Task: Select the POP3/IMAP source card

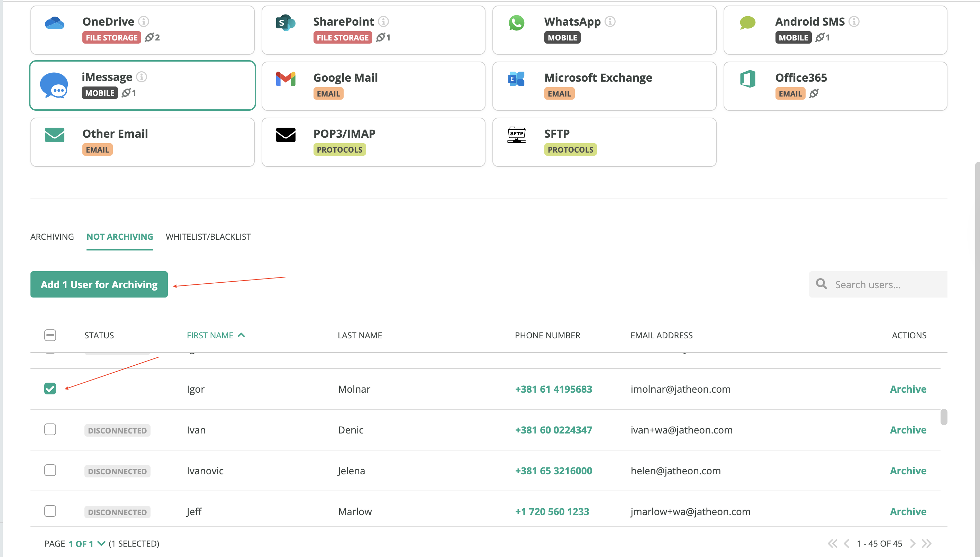Action: (x=373, y=142)
